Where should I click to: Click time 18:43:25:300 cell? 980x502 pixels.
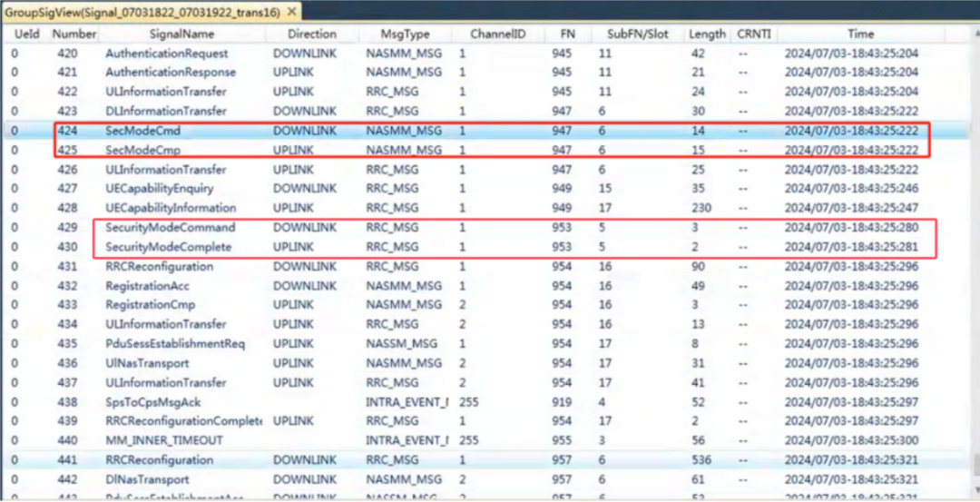click(851, 440)
